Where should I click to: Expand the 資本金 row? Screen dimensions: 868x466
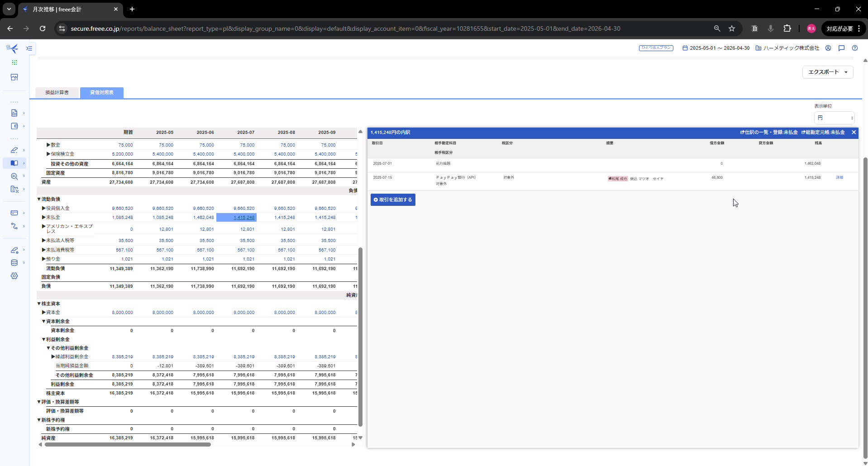click(44, 313)
